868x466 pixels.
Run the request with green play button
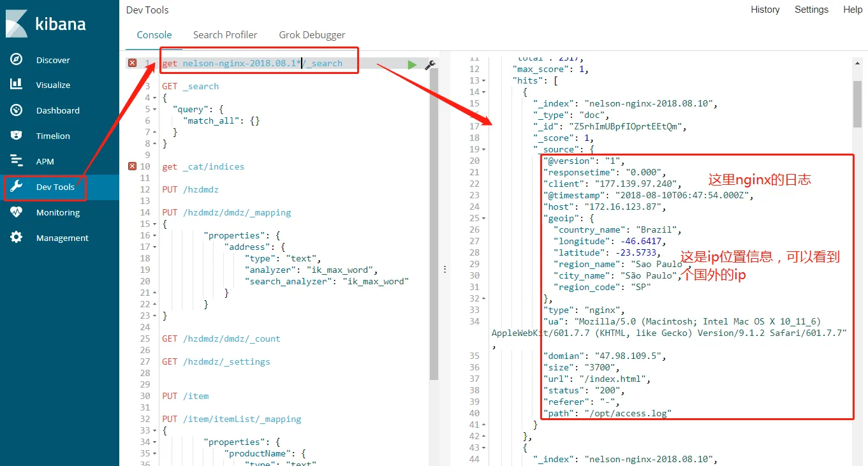[412, 64]
